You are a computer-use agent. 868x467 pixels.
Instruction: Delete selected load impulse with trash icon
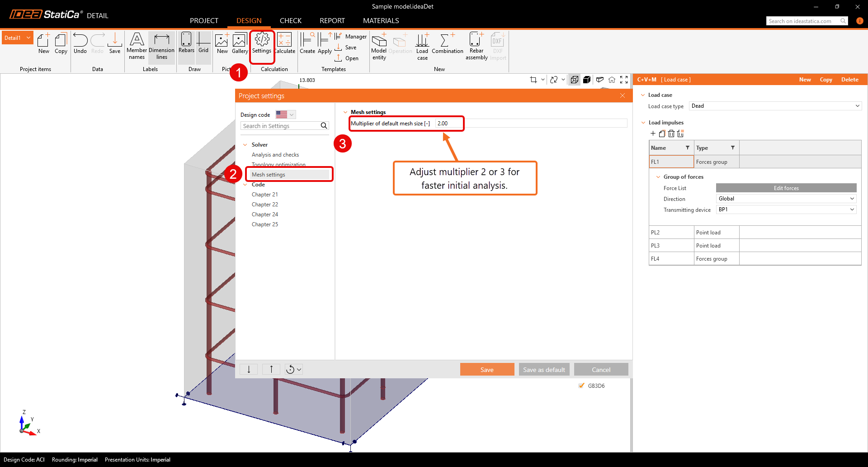click(x=671, y=133)
